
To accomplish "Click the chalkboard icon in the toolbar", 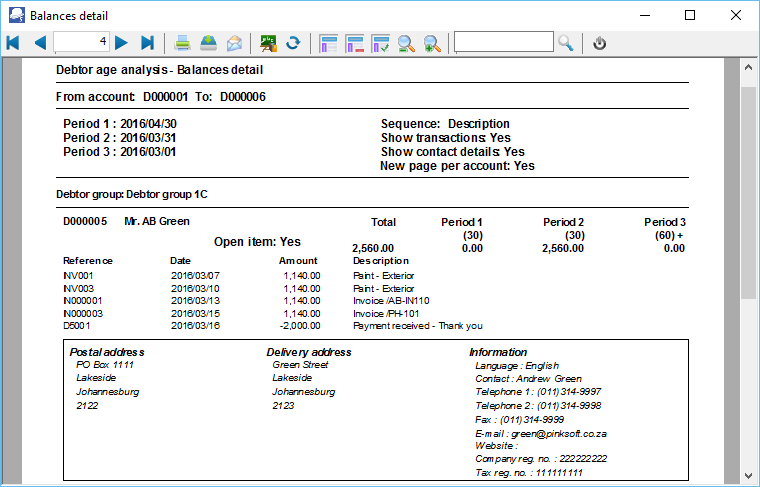I will pos(268,42).
